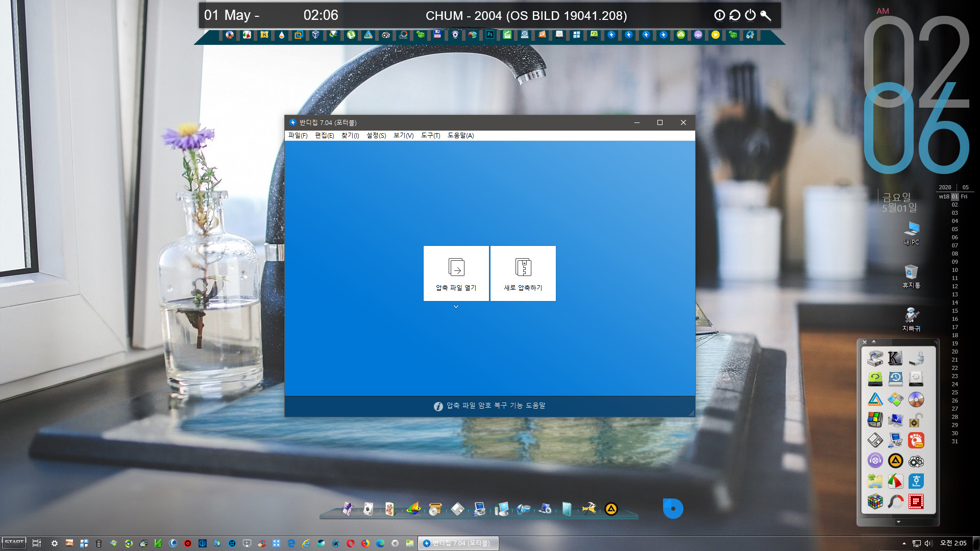Open the AIMP icon in bottom dock
Viewport: 980px width, 551px height.
pos(611,509)
